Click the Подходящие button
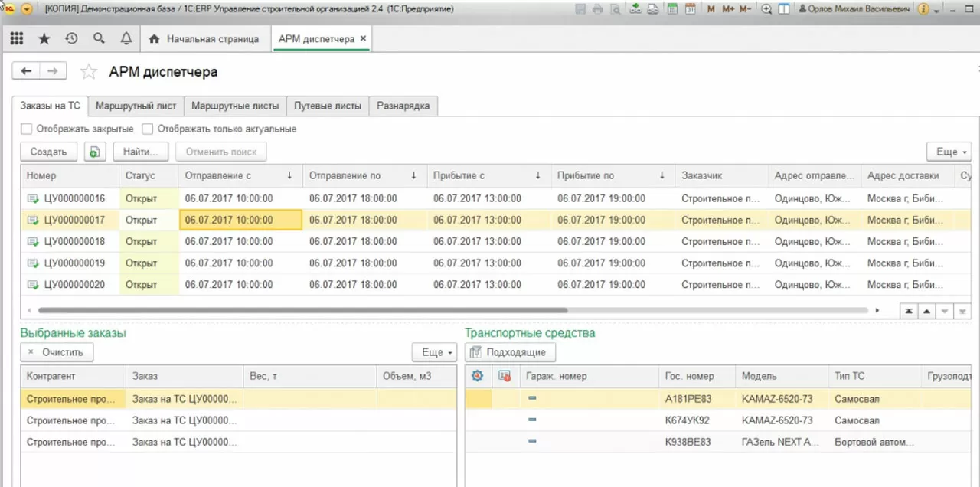This screenshot has width=980, height=487. pos(510,352)
